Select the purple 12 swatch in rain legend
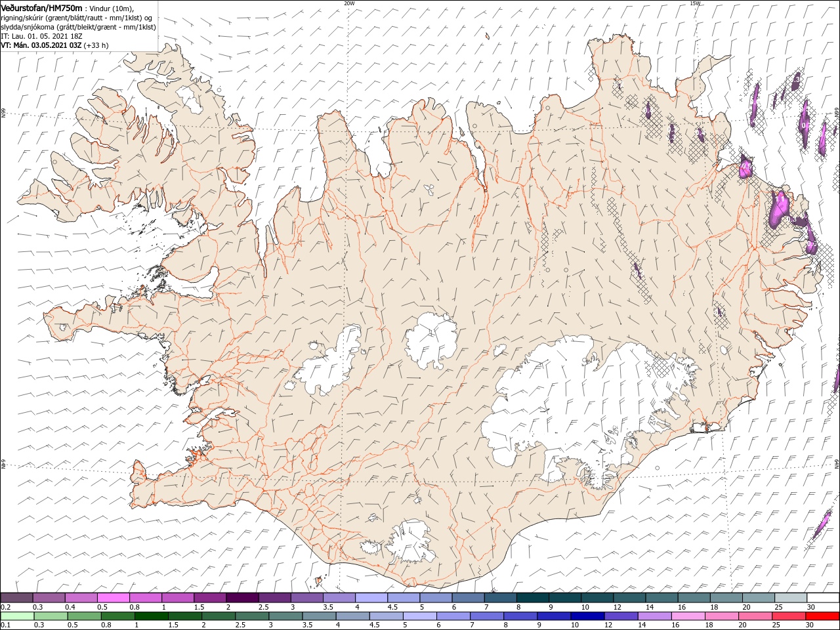Viewport: 840px width, 630px height. click(620, 616)
